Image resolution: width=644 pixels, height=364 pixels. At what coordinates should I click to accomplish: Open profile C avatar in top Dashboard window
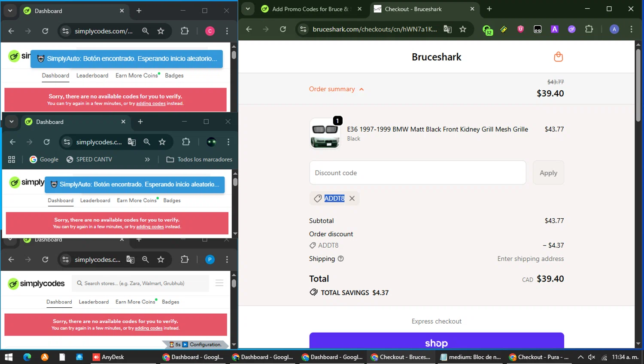(210, 31)
